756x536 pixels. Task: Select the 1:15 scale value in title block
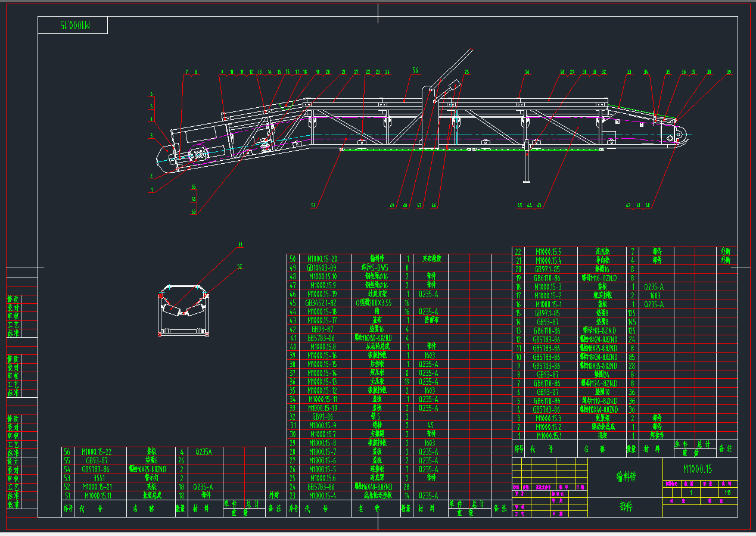729,493
